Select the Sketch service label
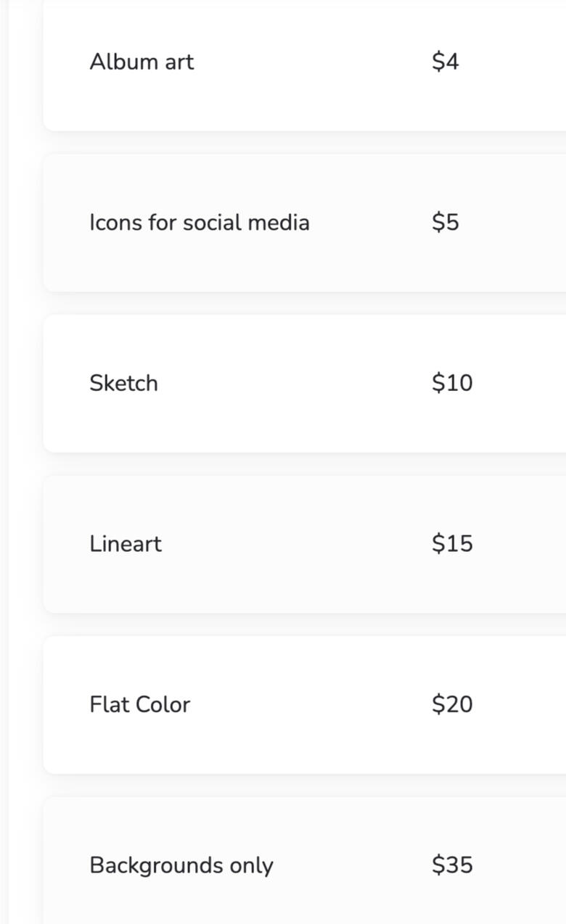 pos(123,383)
